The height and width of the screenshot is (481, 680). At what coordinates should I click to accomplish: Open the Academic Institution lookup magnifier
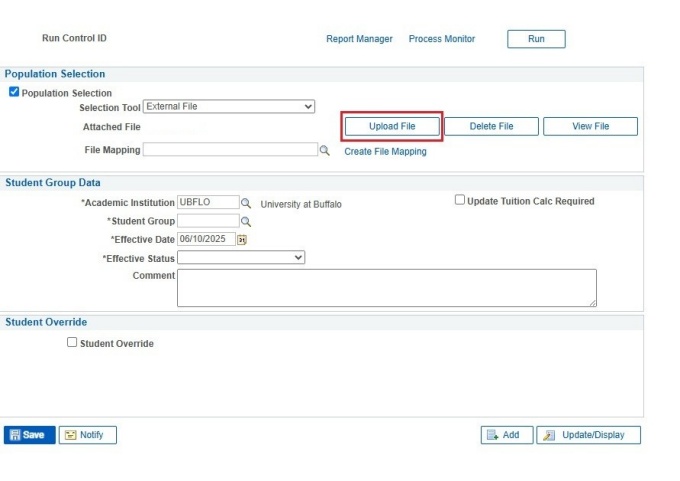[246, 203]
